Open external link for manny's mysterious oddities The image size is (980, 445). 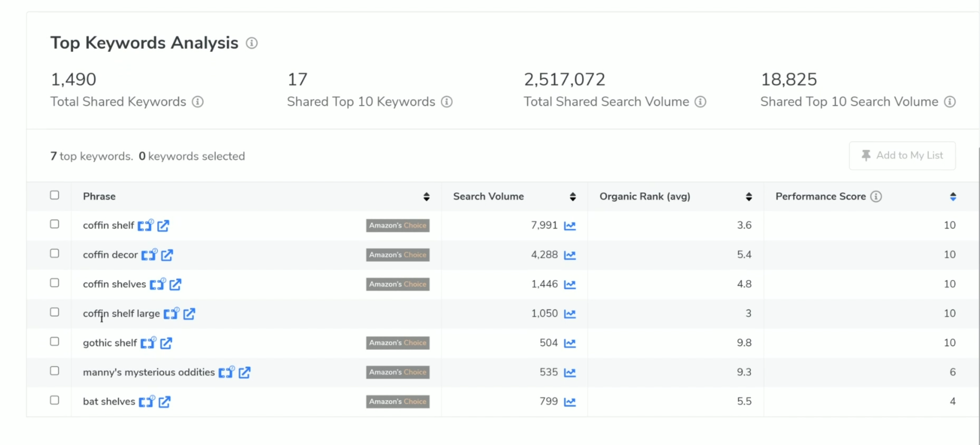click(245, 372)
